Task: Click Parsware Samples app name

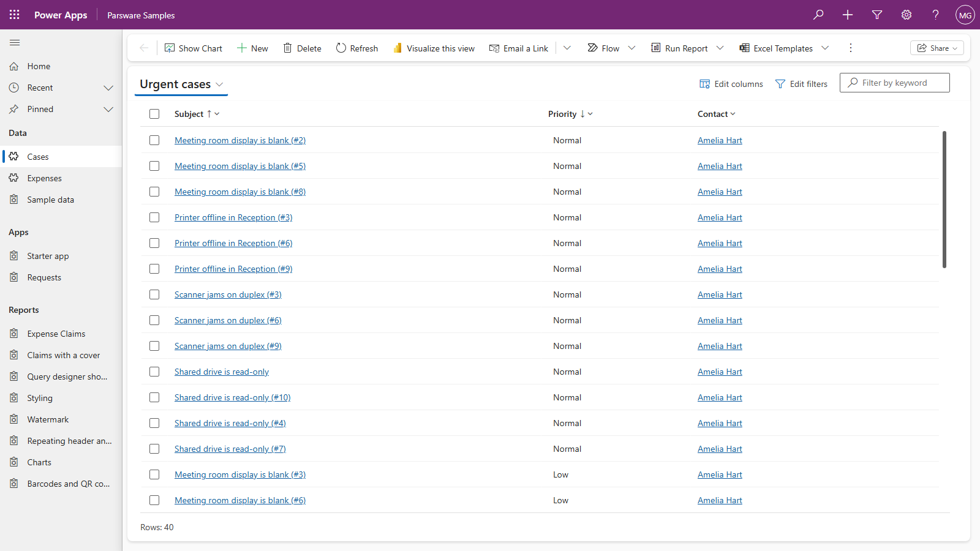Action: [141, 15]
